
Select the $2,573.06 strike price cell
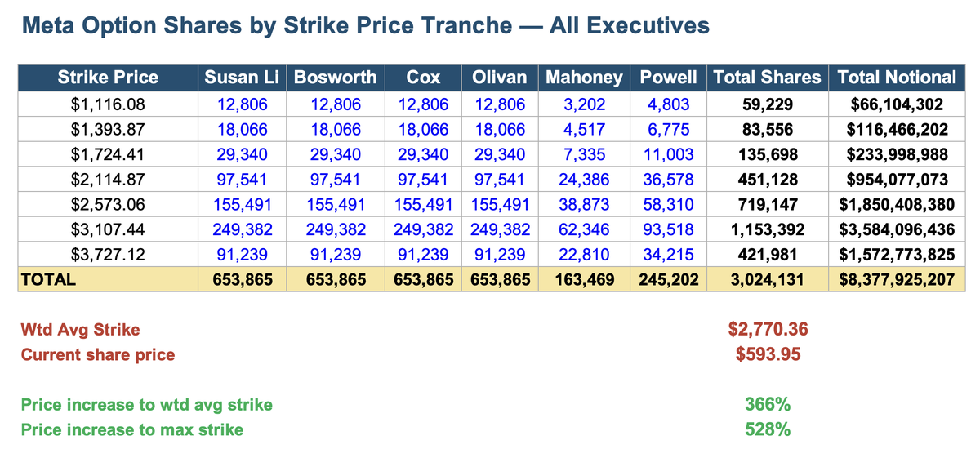(108, 204)
